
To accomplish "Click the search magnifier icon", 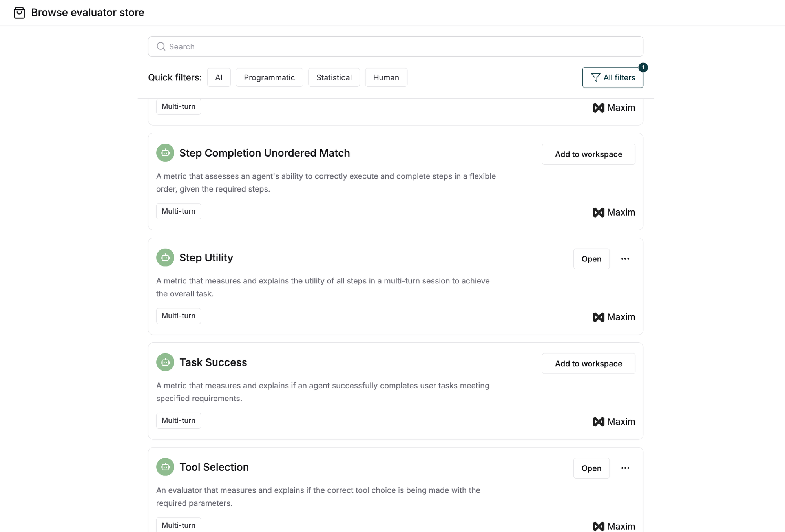I will 161,46.
